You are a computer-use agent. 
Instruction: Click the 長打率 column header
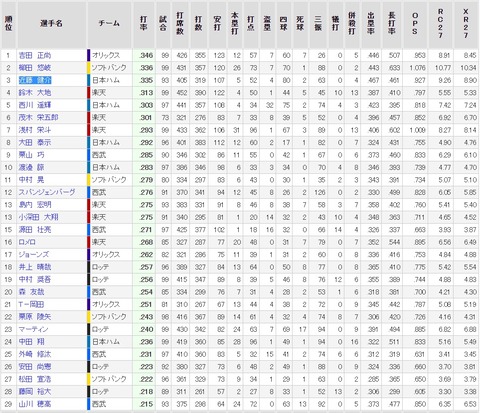392,24
